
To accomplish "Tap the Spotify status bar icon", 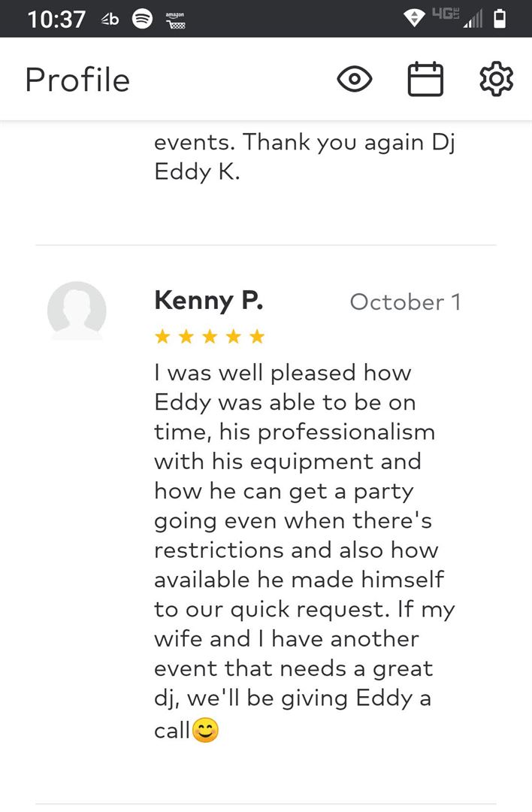I will pyautogui.click(x=142, y=19).
